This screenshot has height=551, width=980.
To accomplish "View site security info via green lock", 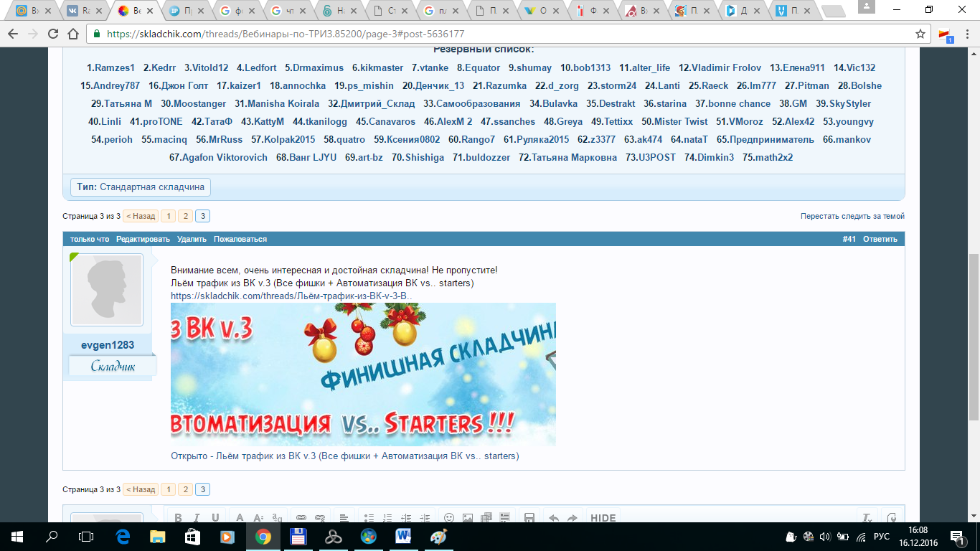I will click(98, 34).
